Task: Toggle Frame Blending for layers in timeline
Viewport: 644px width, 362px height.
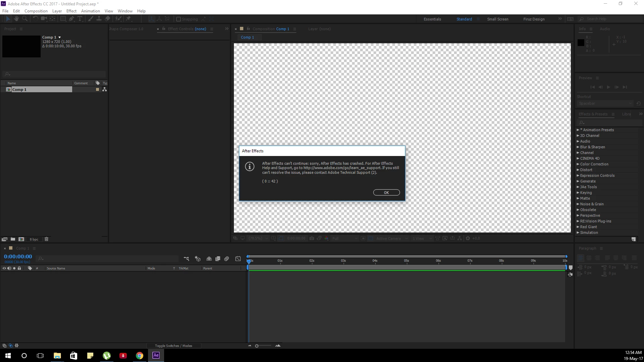Action: coord(217,259)
